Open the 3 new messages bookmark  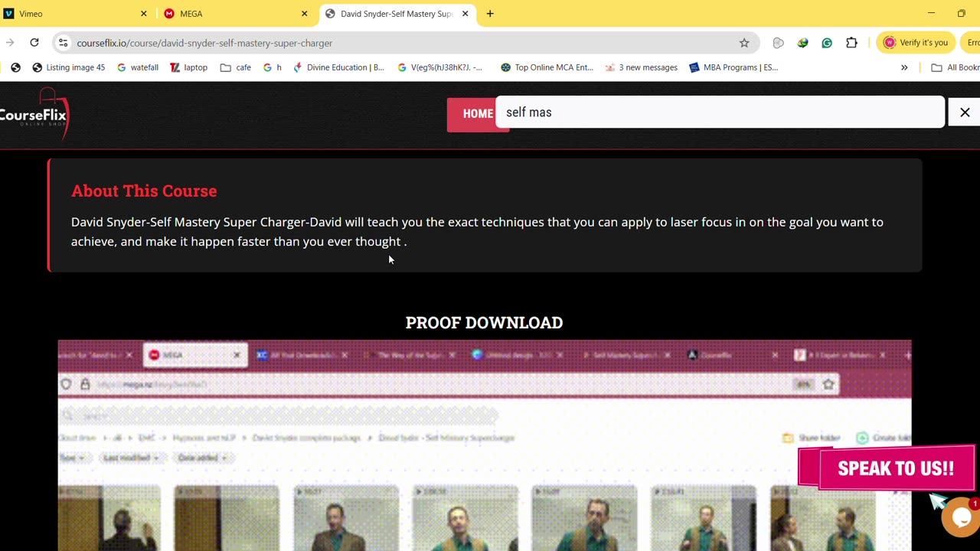(641, 67)
